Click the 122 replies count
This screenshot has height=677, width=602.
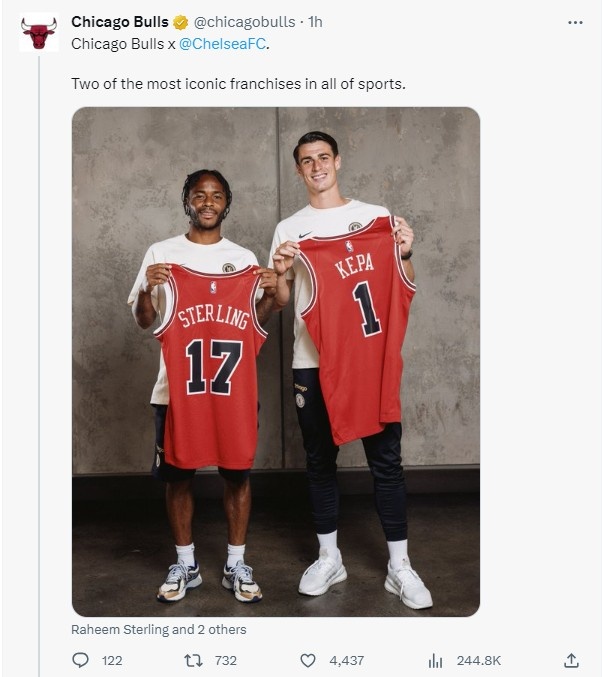click(x=112, y=660)
